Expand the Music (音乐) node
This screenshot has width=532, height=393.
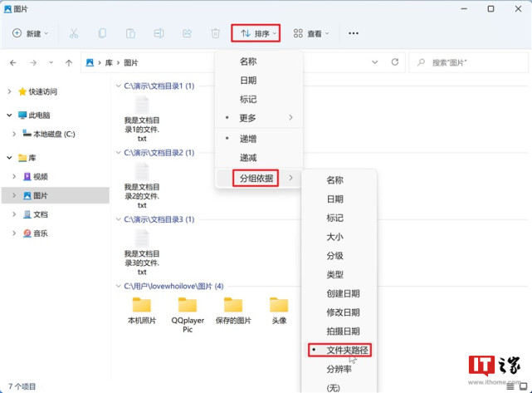[x=14, y=233]
